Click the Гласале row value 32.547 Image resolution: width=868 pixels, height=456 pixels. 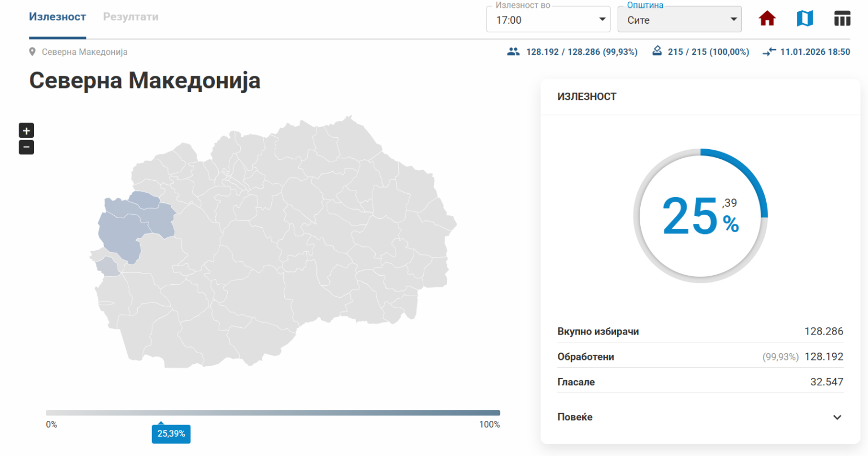[826, 382]
